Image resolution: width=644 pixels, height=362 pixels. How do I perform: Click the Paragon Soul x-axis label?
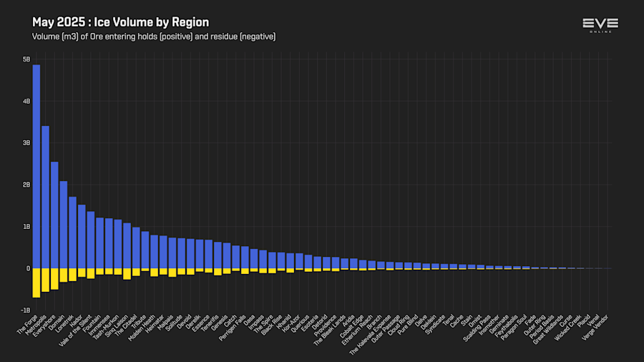click(x=514, y=327)
